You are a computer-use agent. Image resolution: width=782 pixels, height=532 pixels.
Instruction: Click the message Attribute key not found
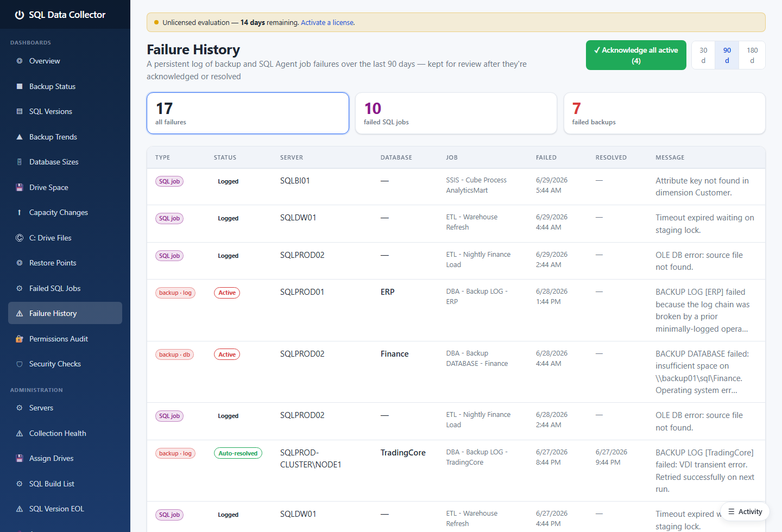coord(702,187)
